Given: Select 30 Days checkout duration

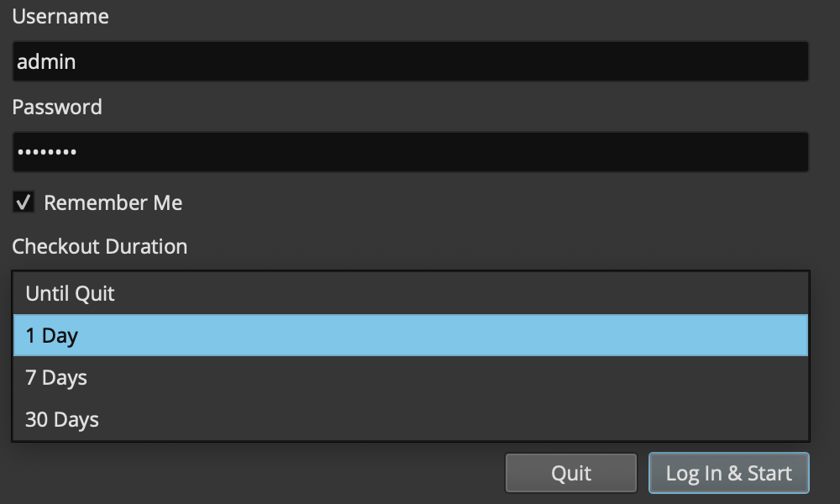Looking at the screenshot, I should coord(410,420).
